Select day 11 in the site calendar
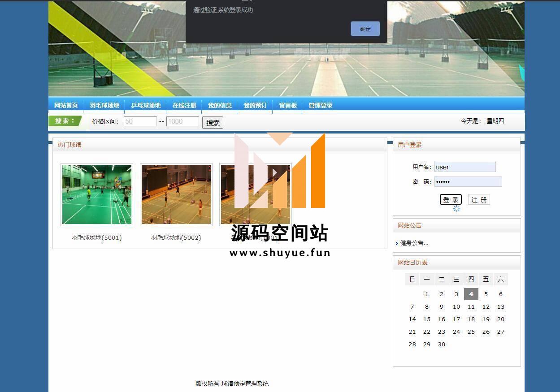The height and width of the screenshot is (392, 560). click(x=471, y=307)
